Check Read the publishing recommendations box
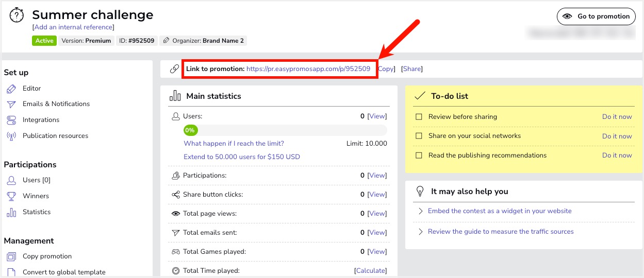Viewport: 644px width, 278px height. pos(419,155)
